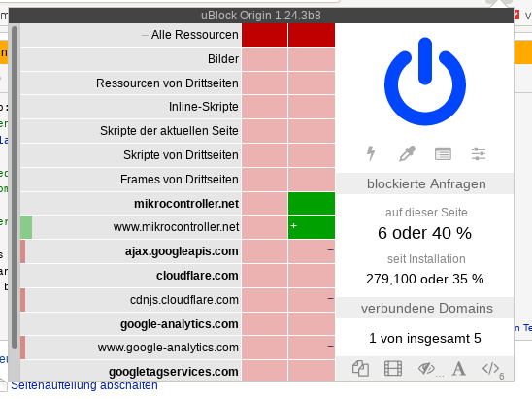
Task: Open the dashboard sliders icon
Action: (x=479, y=153)
